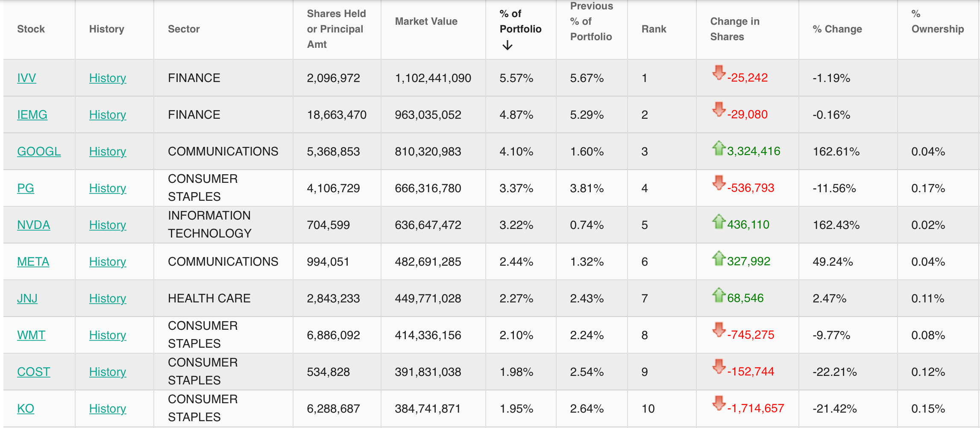Click the red down arrow beside IVV share change
Image resolution: width=980 pixels, height=428 pixels.
(x=719, y=73)
